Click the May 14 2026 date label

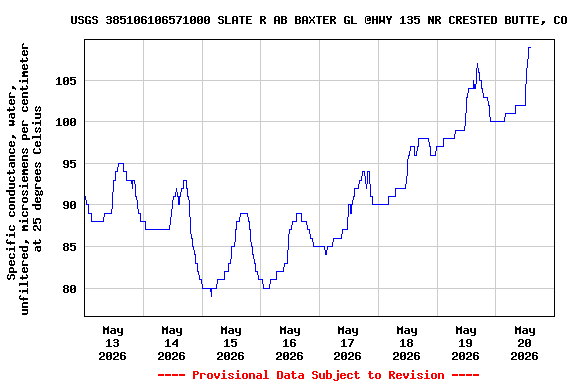pos(172,343)
